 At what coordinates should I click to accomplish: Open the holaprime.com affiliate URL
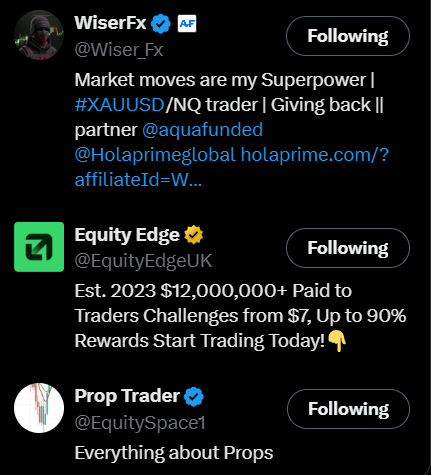pos(232,167)
